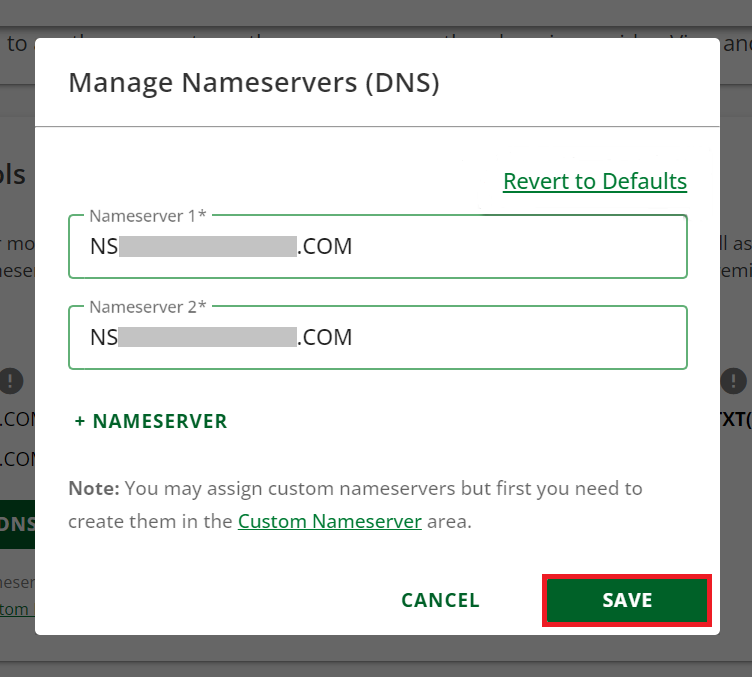This screenshot has height=677, width=752.
Task: Click the info icon left of dialog
Action: pyautogui.click(x=11, y=380)
